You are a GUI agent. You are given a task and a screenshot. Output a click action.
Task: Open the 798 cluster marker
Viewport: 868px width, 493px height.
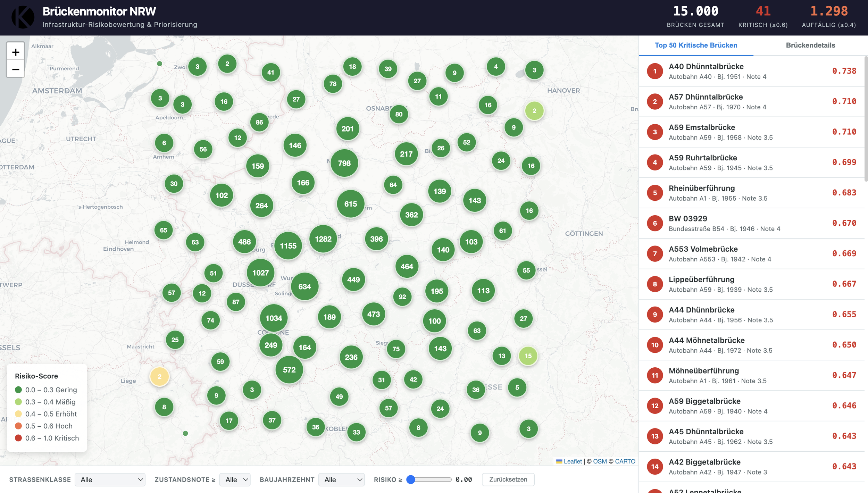pyautogui.click(x=344, y=163)
